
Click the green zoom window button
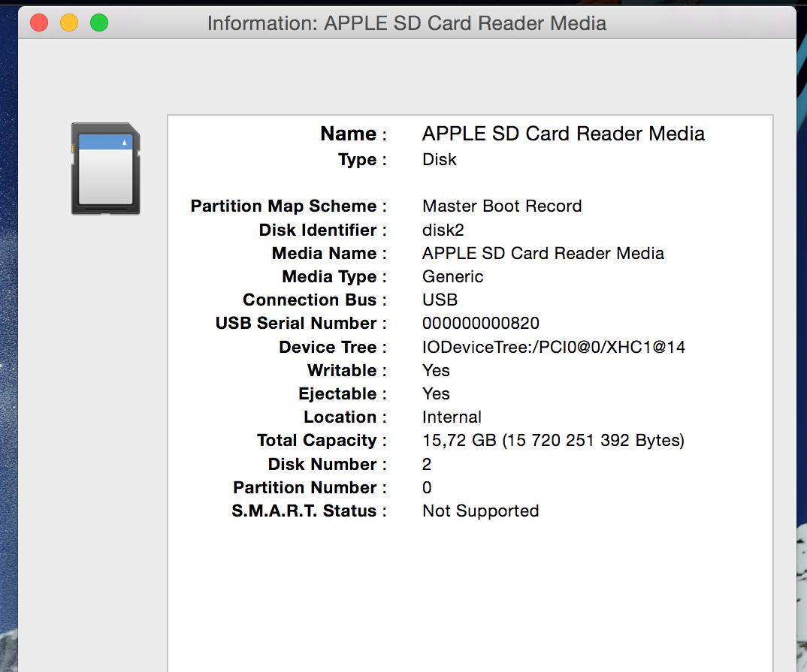[x=98, y=23]
